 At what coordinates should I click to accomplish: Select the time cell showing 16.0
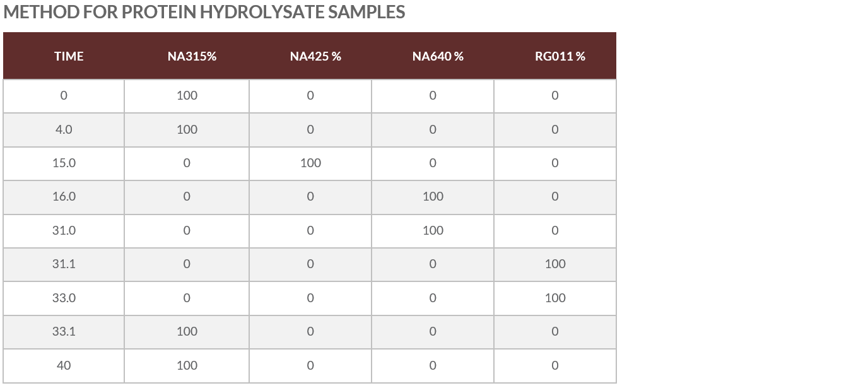(x=64, y=196)
